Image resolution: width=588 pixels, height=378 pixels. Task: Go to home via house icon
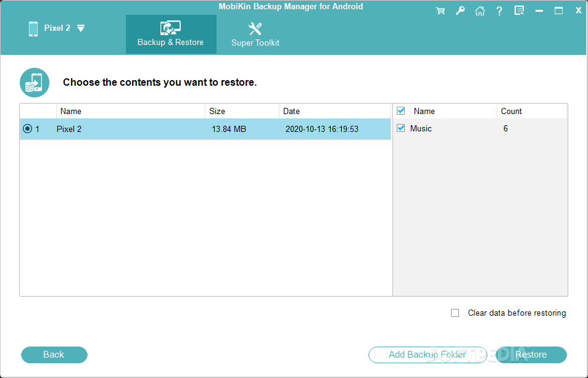point(479,10)
